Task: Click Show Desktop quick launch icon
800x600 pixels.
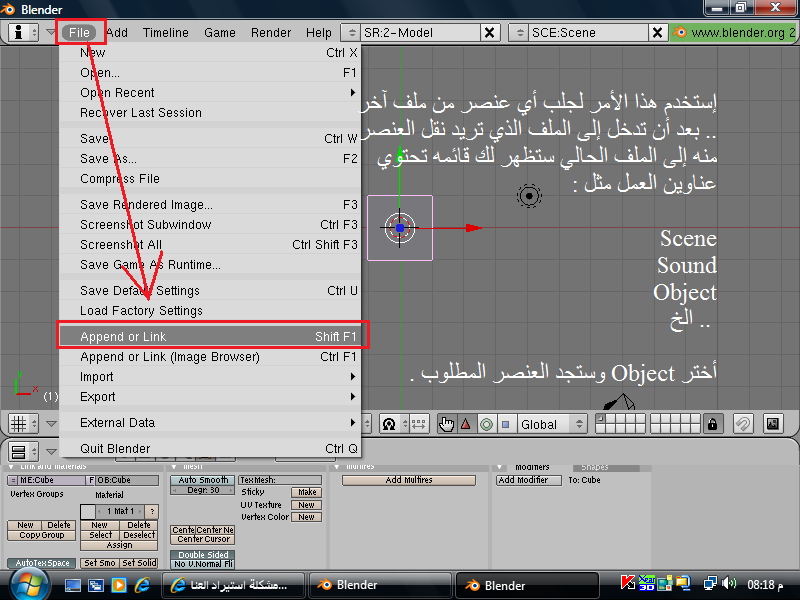Action: [72, 585]
